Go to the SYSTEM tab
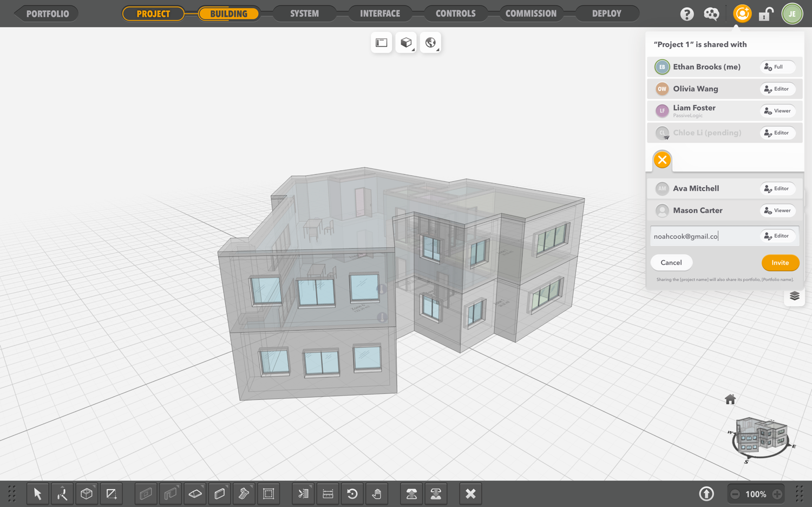This screenshot has width=812, height=507. (304, 14)
